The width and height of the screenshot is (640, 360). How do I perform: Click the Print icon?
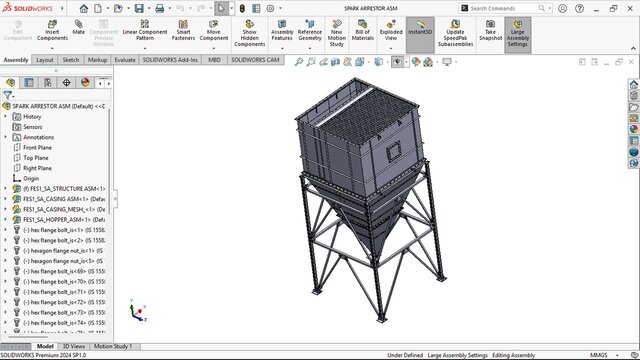pyautogui.click(x=160, y=8)
